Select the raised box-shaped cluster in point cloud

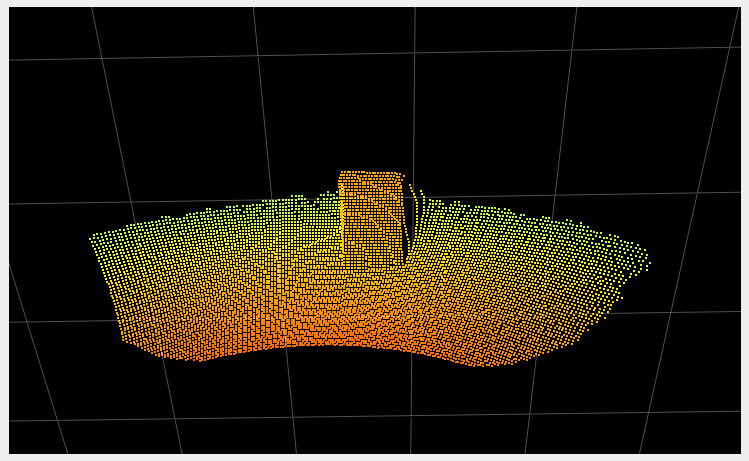[373, 217]
